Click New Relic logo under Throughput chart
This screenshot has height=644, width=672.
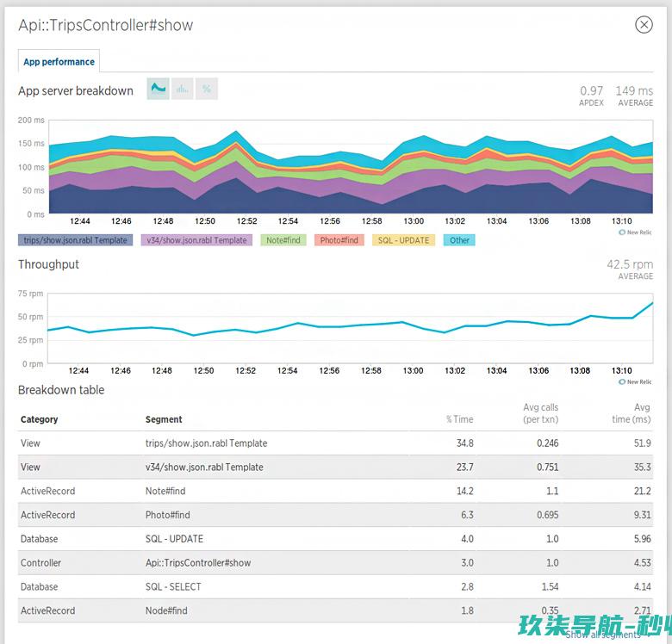point(635,381)
